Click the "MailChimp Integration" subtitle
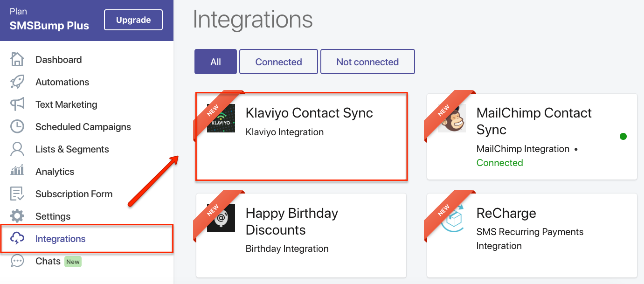 tap(523, 149)
